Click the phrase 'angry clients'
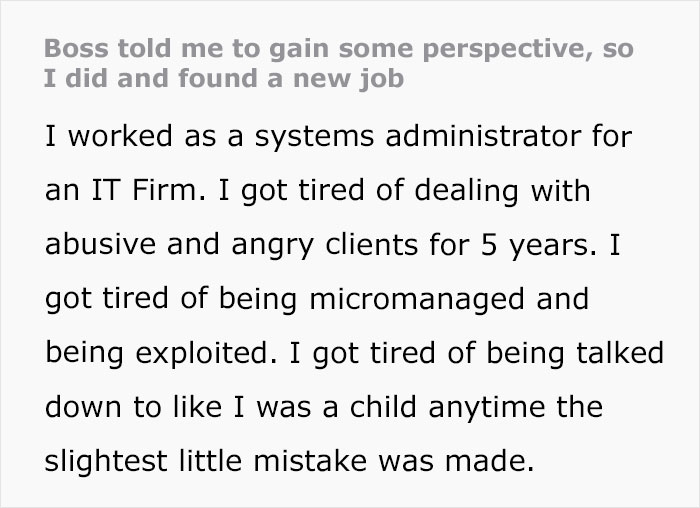This screenshot has width=700, height=508. point(325,246)
